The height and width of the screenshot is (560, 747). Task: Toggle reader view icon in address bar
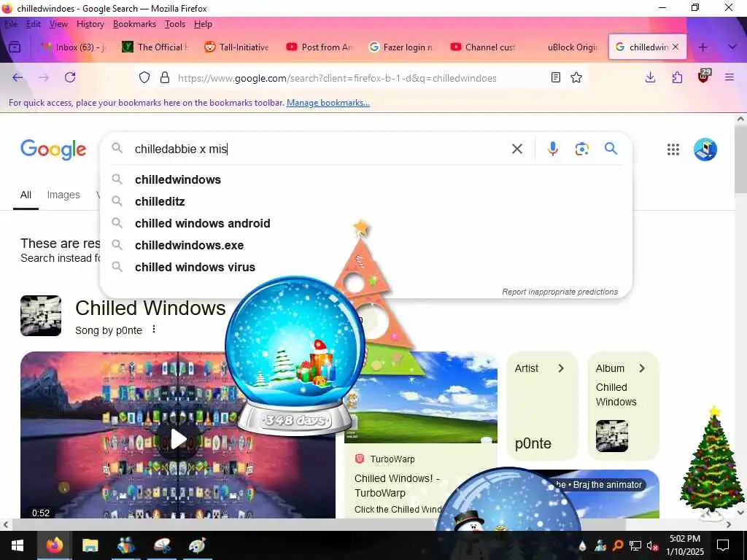coord(555,77)
